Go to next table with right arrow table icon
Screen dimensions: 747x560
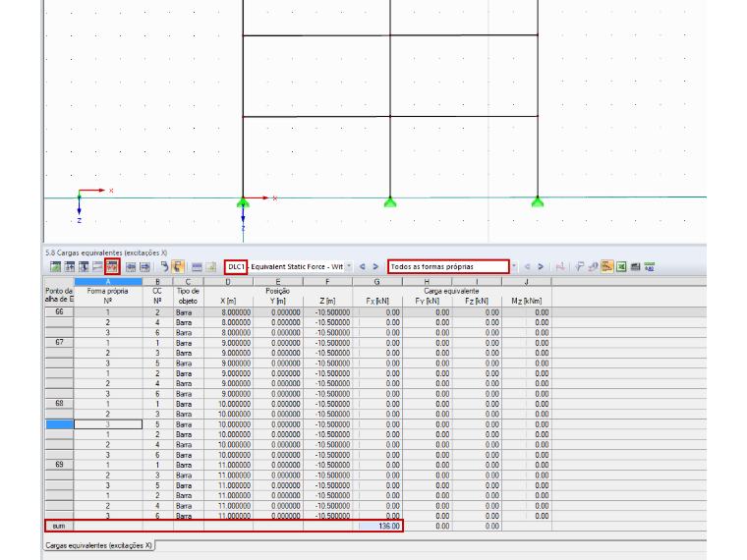tap(144, 266)
